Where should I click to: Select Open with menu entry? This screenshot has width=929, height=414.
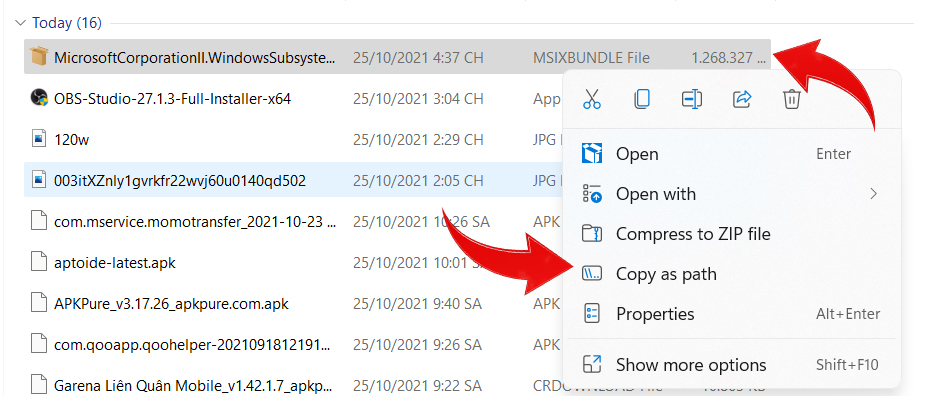point(732,194)
